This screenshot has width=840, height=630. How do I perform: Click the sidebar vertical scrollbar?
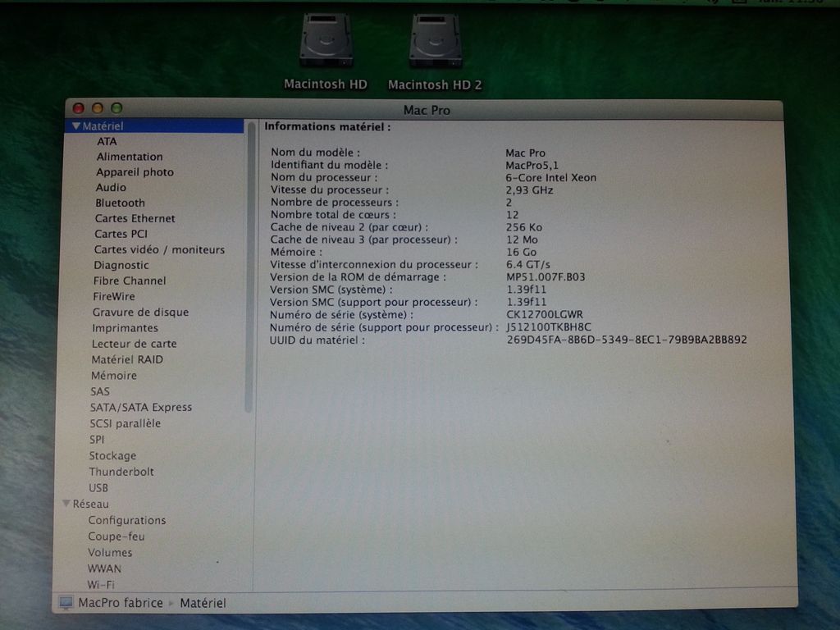coord(249,268)
